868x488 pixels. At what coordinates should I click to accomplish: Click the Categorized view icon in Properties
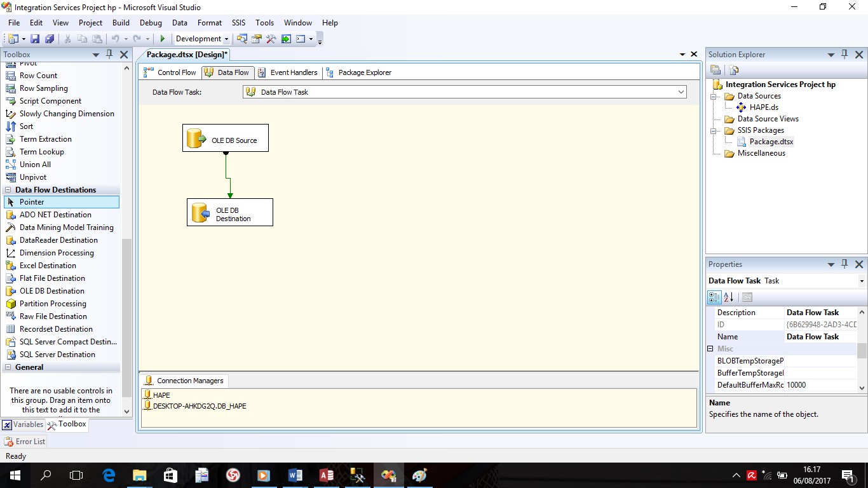click(714, 297)
